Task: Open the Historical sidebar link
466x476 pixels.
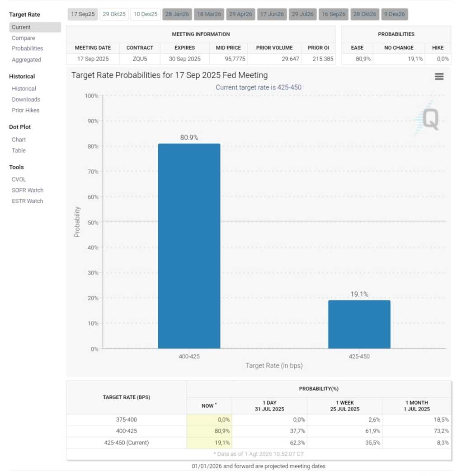Action: pyautogui.click(x=24, y=89)
